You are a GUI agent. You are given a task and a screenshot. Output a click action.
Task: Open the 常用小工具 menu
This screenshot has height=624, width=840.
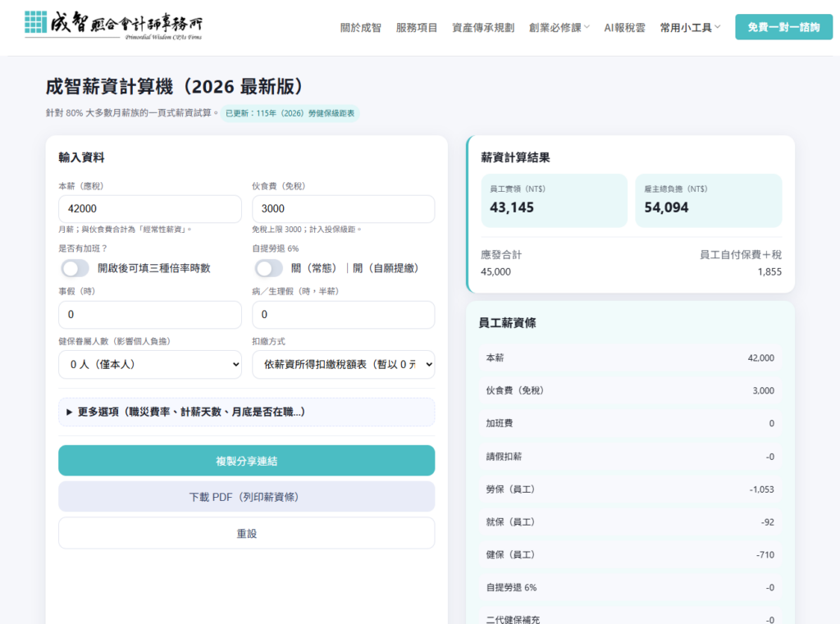690,27
